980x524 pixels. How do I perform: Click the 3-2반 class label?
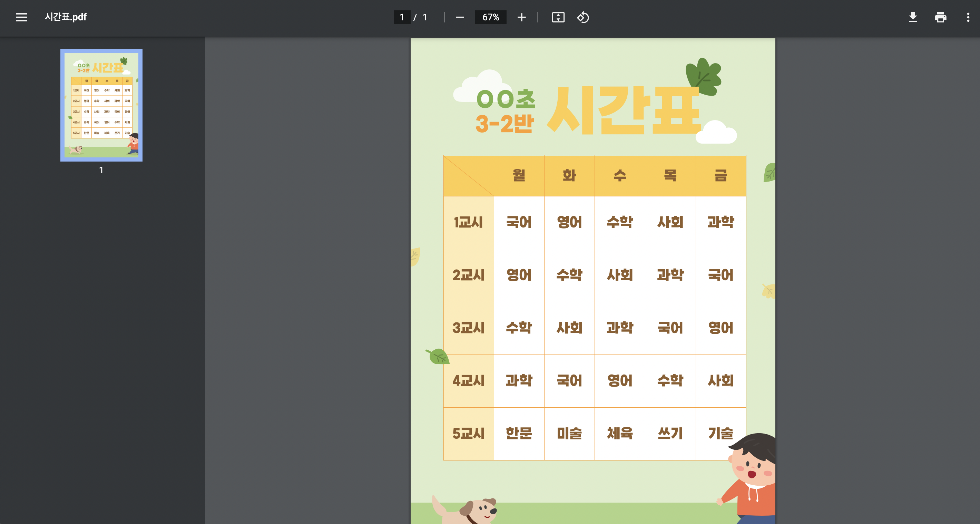tap(505, 124)
